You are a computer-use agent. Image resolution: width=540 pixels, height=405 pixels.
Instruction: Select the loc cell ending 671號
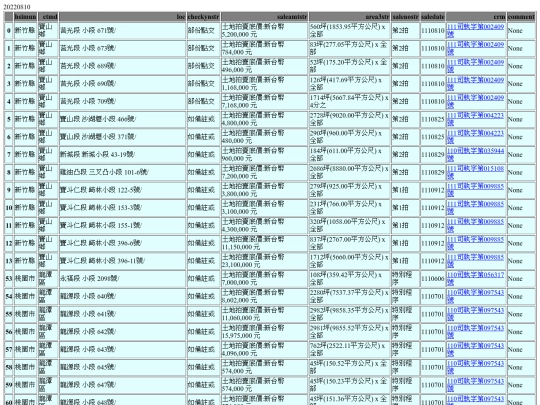pos(122,31)
